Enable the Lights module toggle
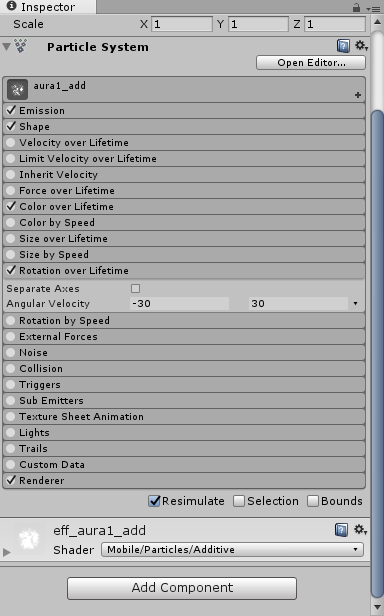This screenshot has width=384, height=616. click(11, 433)
